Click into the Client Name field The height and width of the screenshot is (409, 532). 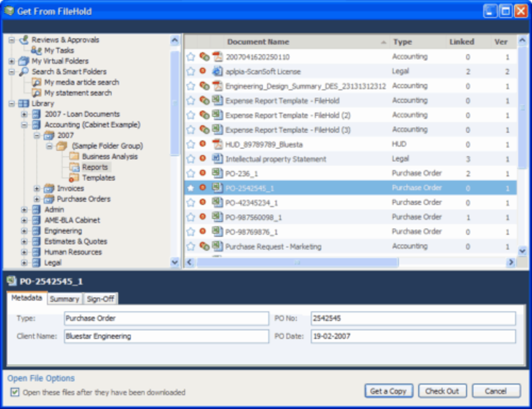tap(166, 336)
